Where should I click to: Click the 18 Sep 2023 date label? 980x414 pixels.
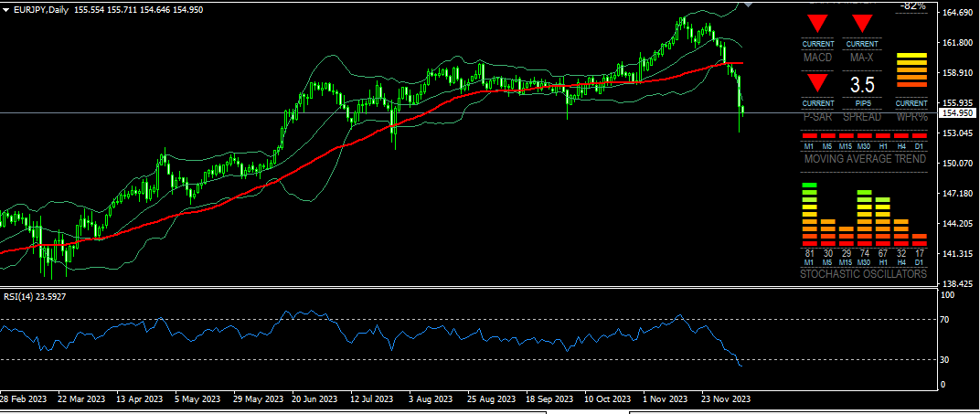tap(550, 398)
